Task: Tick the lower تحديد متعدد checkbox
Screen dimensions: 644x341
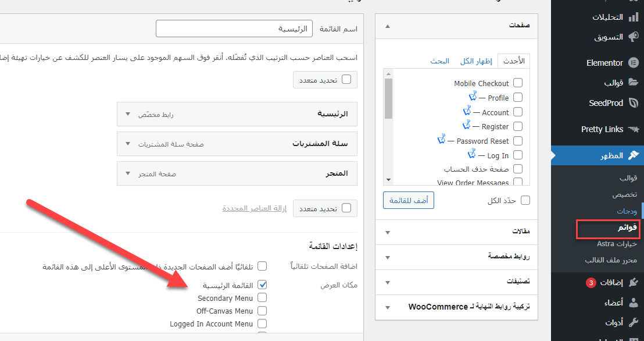Action: click(346, 208)
